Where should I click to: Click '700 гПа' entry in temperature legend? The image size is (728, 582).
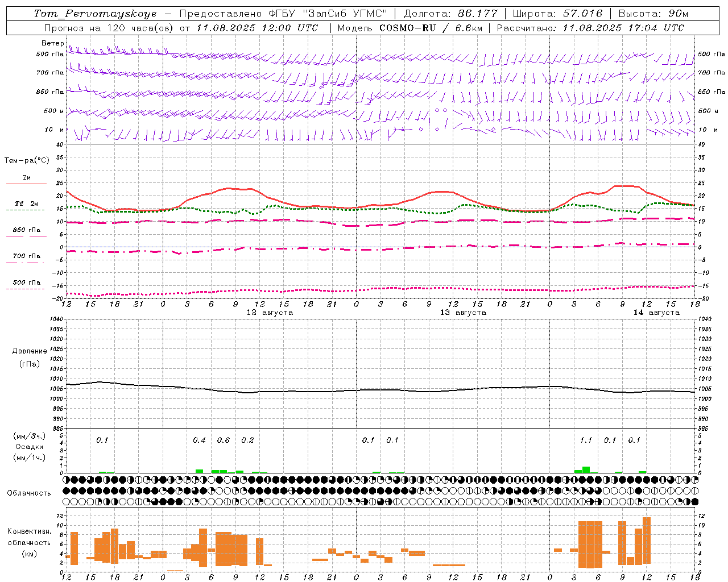click(x=27, y=256)
